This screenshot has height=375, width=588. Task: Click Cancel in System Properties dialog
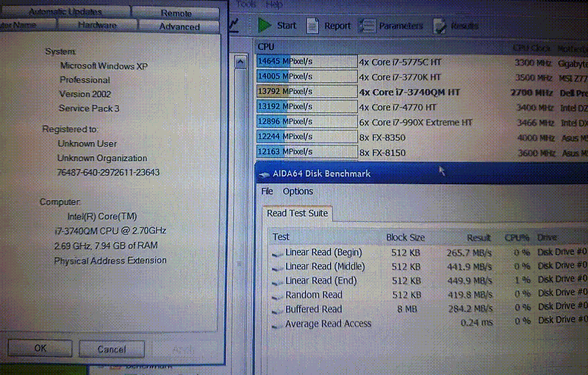112,349
